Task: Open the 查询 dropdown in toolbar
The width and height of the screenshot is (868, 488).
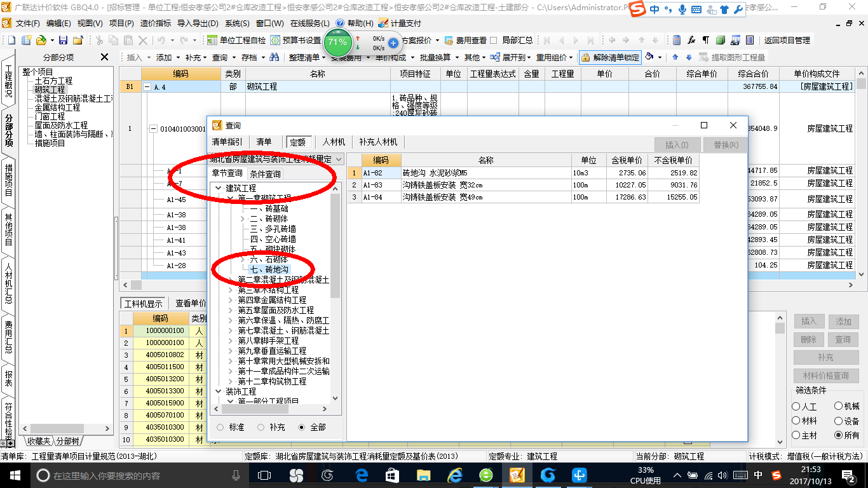Action: pyautogui.click(x=224, y=57)
